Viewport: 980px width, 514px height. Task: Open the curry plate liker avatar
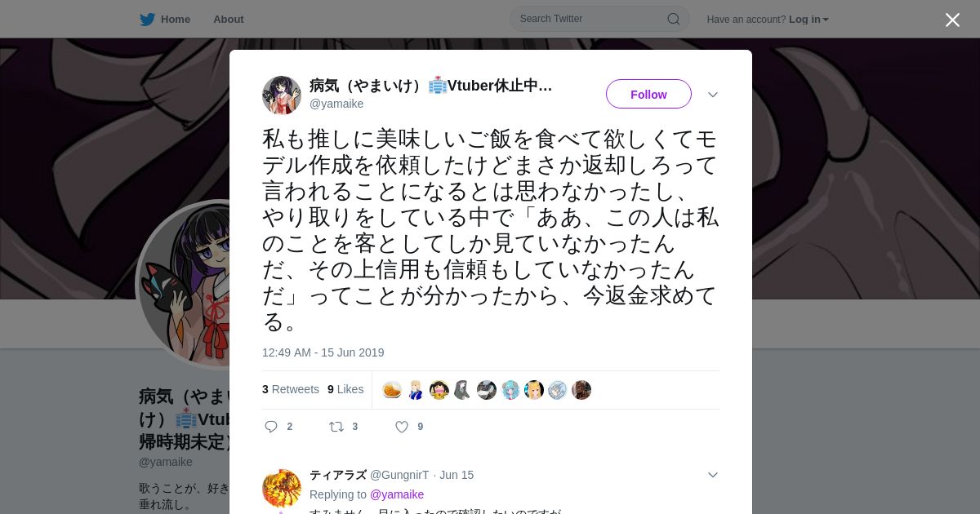392,390
